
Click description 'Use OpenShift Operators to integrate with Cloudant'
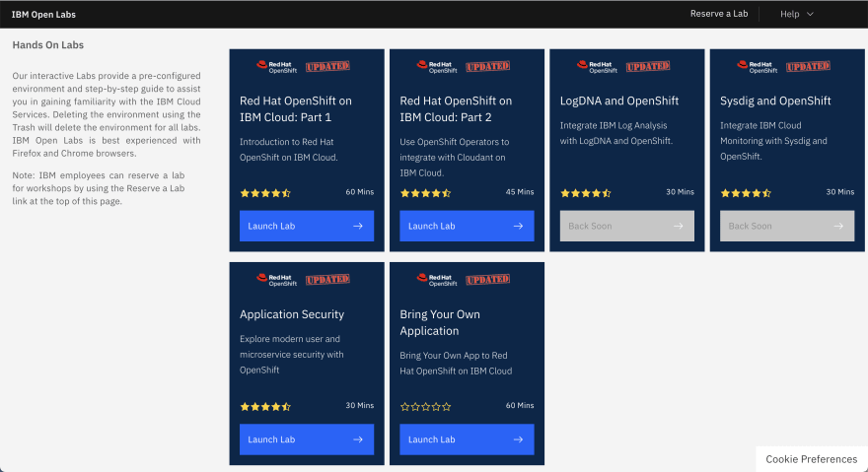455,158
